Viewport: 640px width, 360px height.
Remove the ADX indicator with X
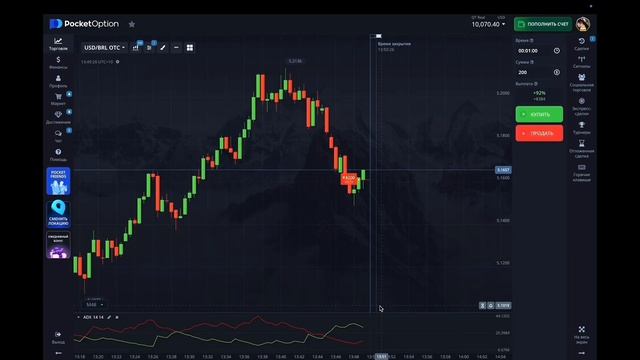coord(117,317)
